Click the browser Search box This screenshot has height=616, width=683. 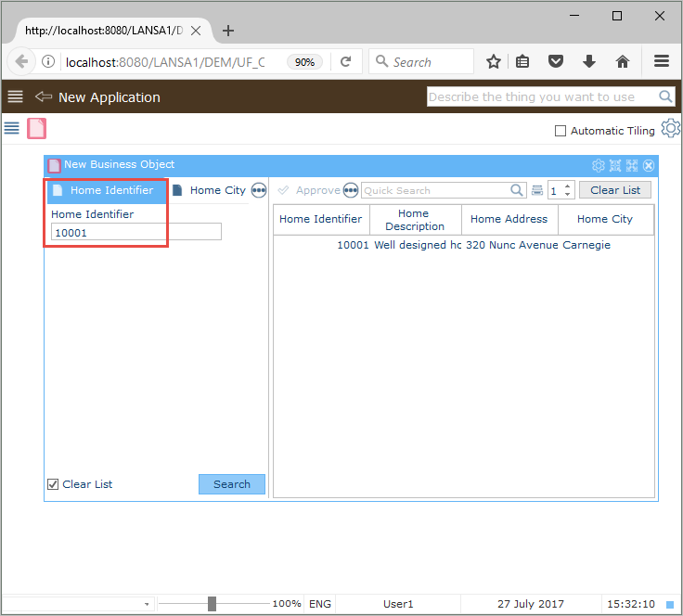pos(421,61)
